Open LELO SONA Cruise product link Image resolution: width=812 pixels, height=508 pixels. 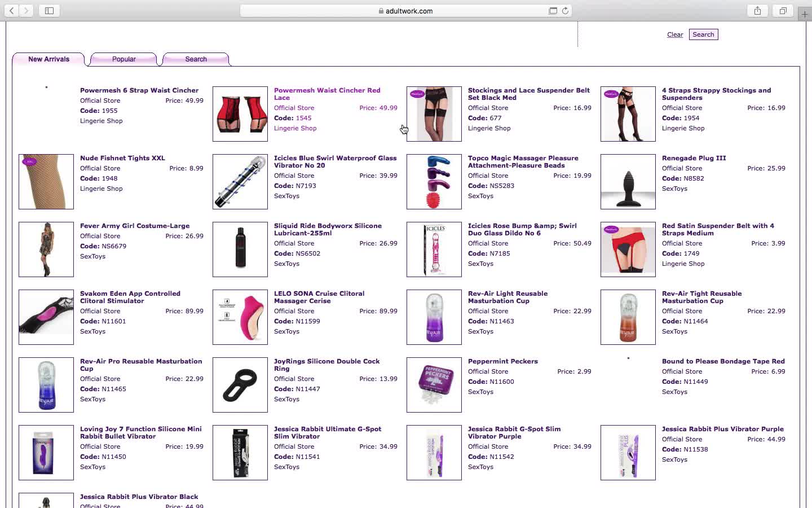pos(319,297)
